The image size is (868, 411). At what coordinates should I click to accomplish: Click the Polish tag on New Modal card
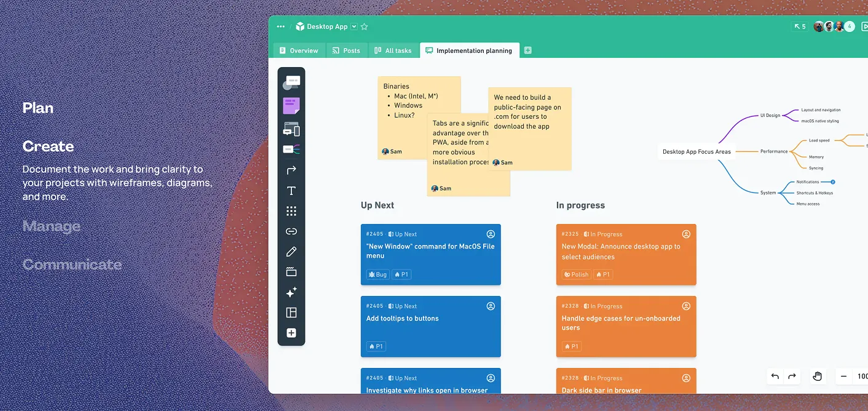pyautogui.click(x=576, y=274)
